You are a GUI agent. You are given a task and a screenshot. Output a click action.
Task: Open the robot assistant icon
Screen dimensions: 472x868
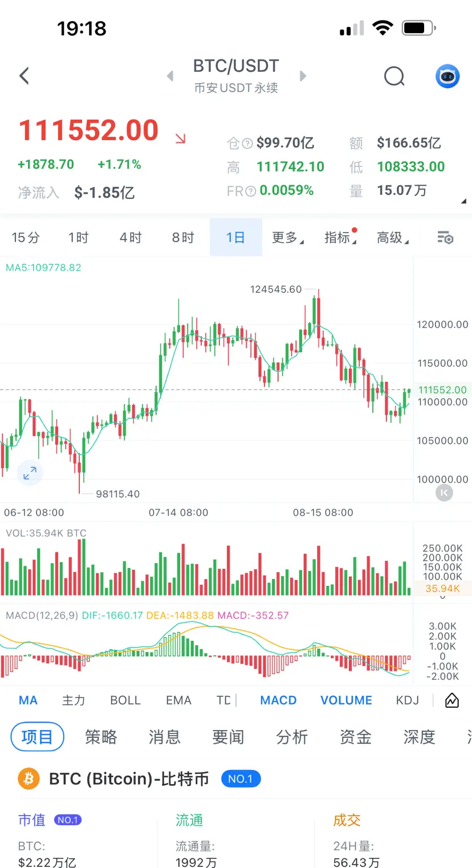[x=447, y=76]
